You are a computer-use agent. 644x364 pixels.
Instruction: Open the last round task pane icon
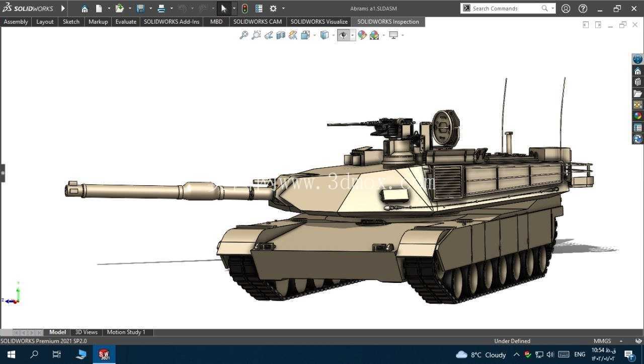637,139
